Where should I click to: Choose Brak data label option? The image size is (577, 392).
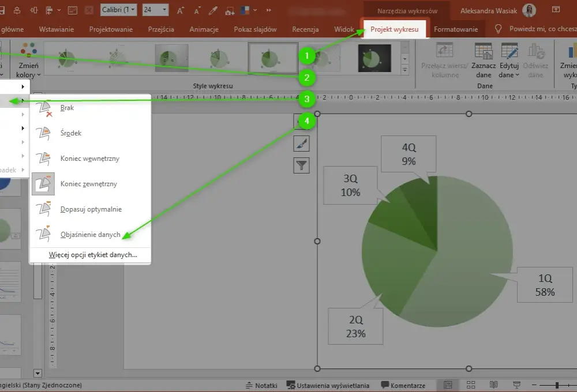(90, 108)
